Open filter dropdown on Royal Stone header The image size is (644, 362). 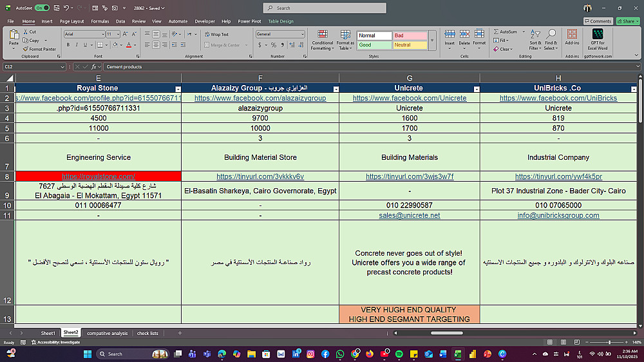(178, 89)
